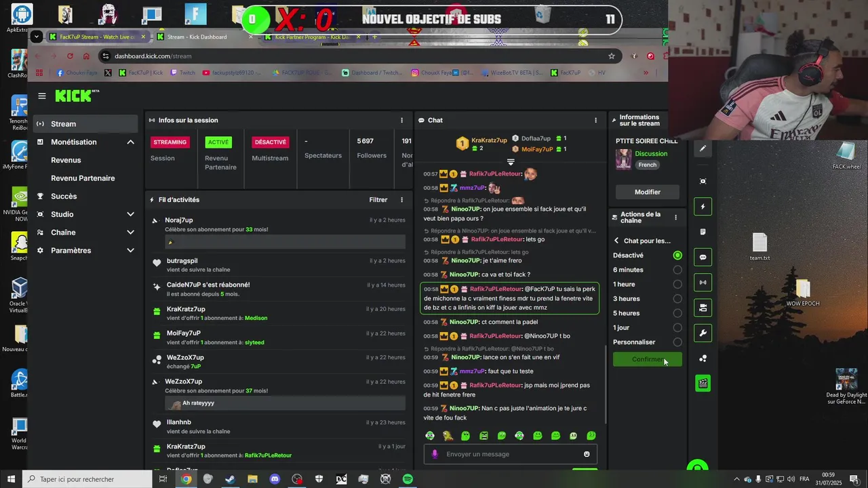Open three-dot menu of Infos sur la session
Screen dimensions: 868x488
coord(401,120)
